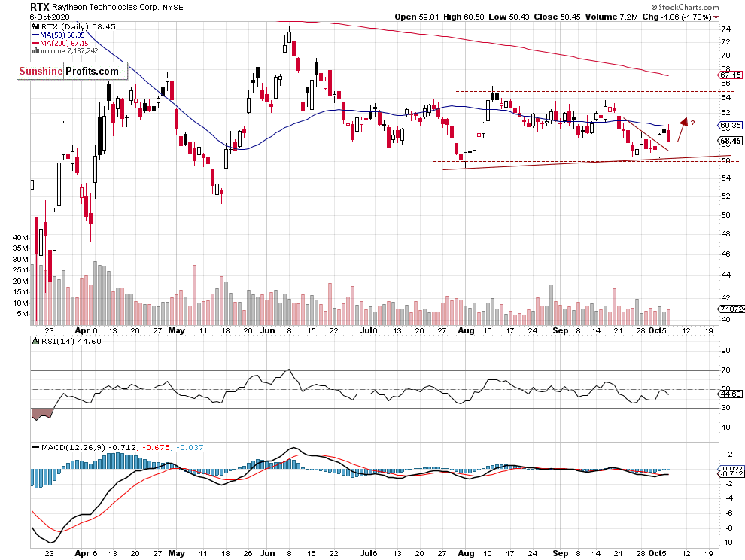
Task: Click the RSI(14) 44.60 indicator title
Action: (71, 341)
